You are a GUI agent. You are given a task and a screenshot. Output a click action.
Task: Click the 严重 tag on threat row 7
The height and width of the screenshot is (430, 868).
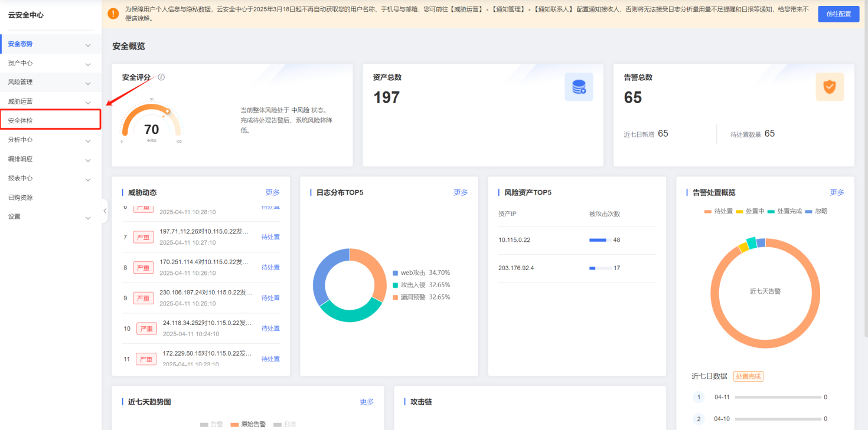[143, 237]
